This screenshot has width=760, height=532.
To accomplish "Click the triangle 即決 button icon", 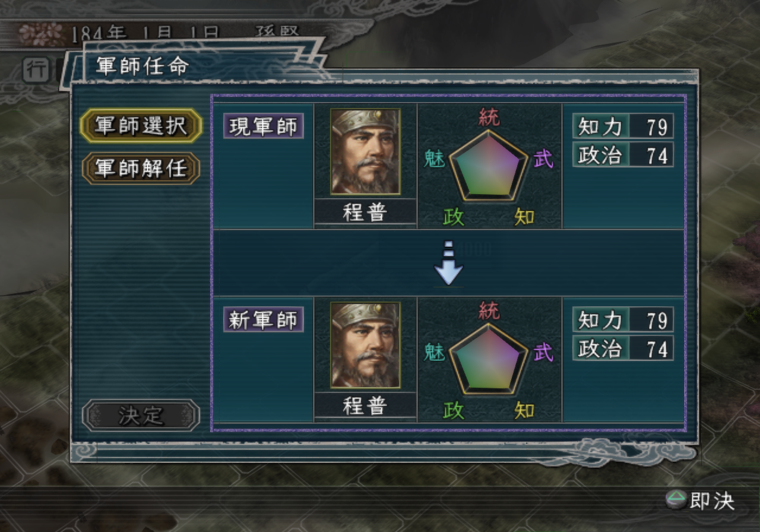I will (x=675, y=501).
